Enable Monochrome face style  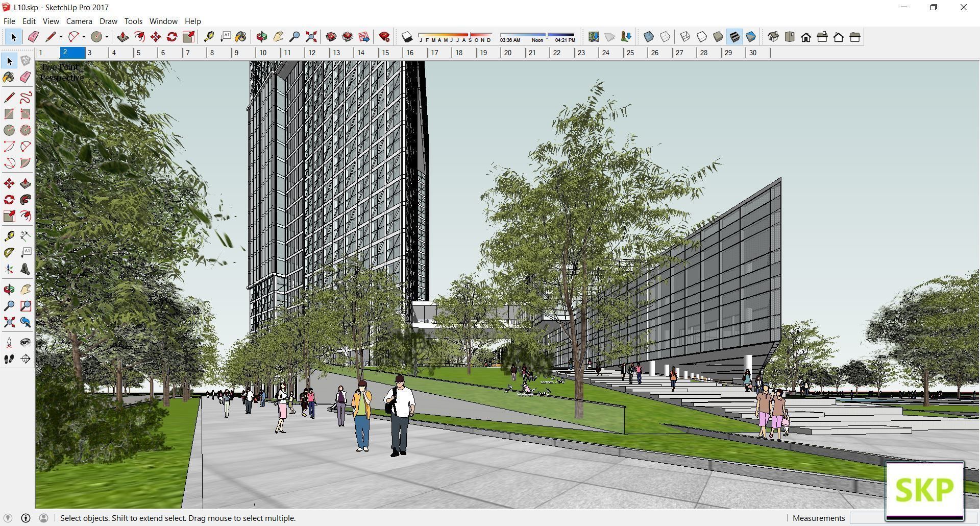pos(751,37)
